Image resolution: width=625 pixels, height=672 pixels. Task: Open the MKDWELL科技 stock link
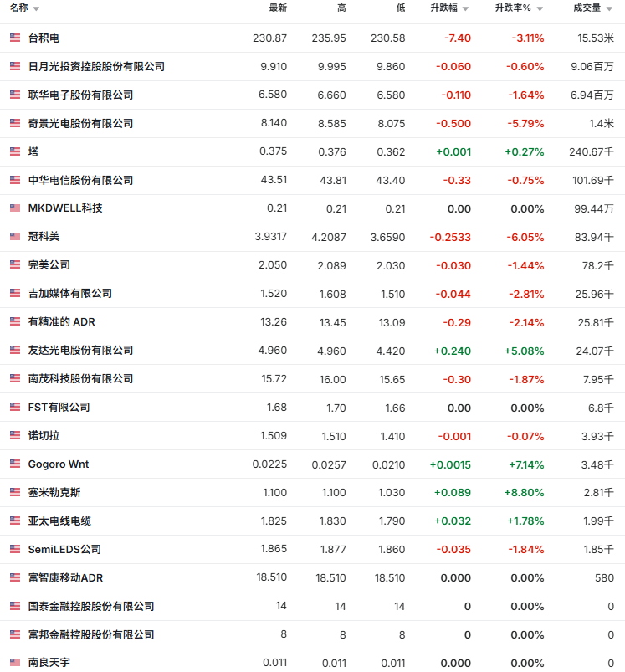pyautogui.click(x=65, y=208)
